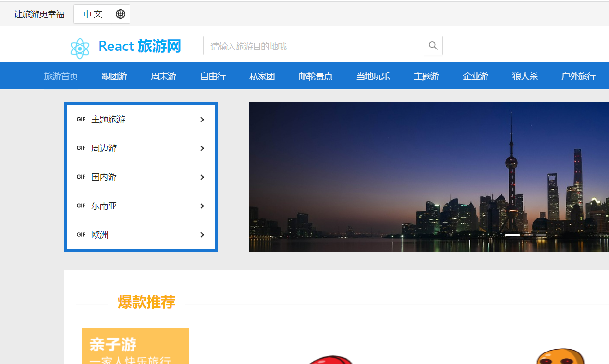Click the GIF icon beside 欧洲

[81, 234]
